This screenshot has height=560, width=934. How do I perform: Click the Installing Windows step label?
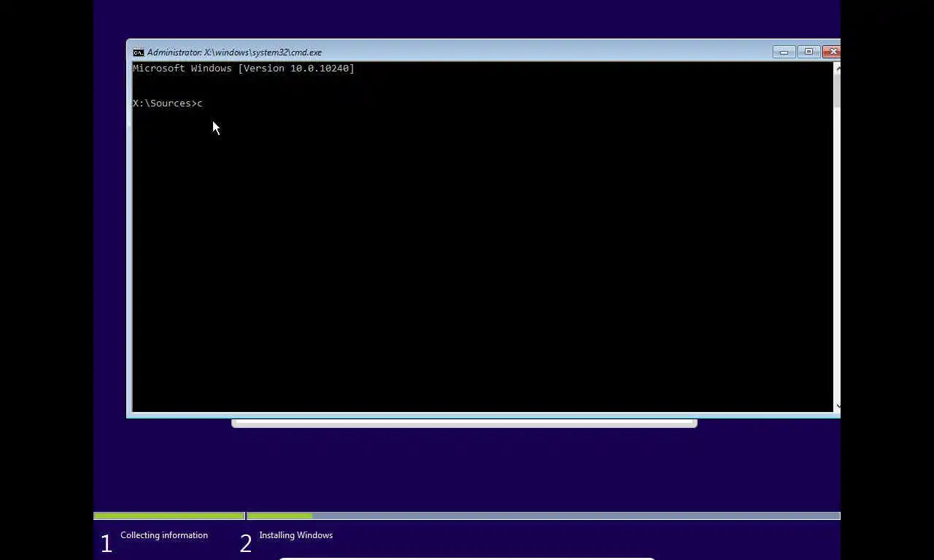tap(296, 535)
